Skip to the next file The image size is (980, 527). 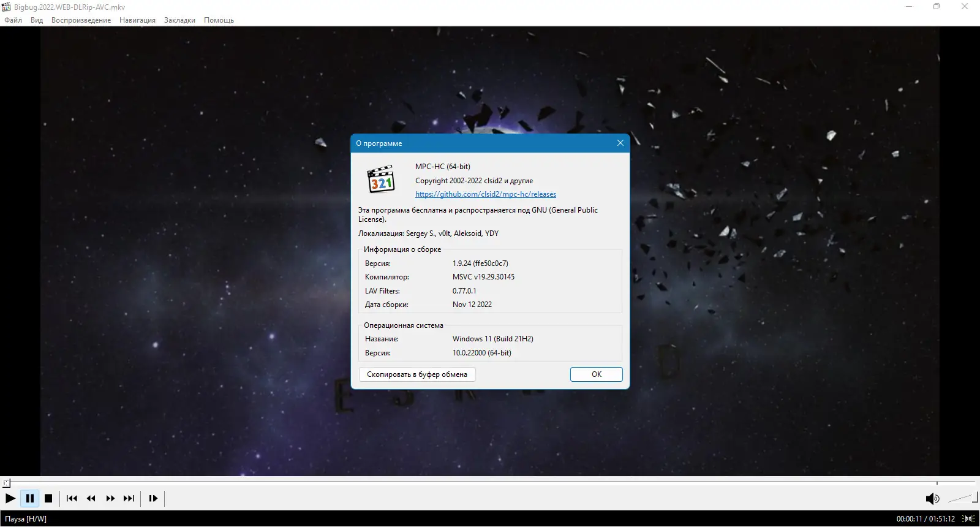tap(129, 499)
